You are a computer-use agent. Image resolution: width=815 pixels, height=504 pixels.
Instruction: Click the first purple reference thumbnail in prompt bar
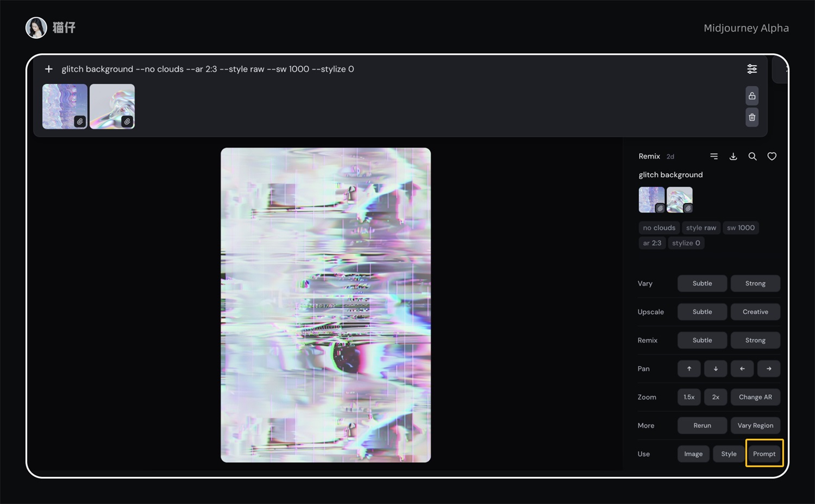[65, 106]
